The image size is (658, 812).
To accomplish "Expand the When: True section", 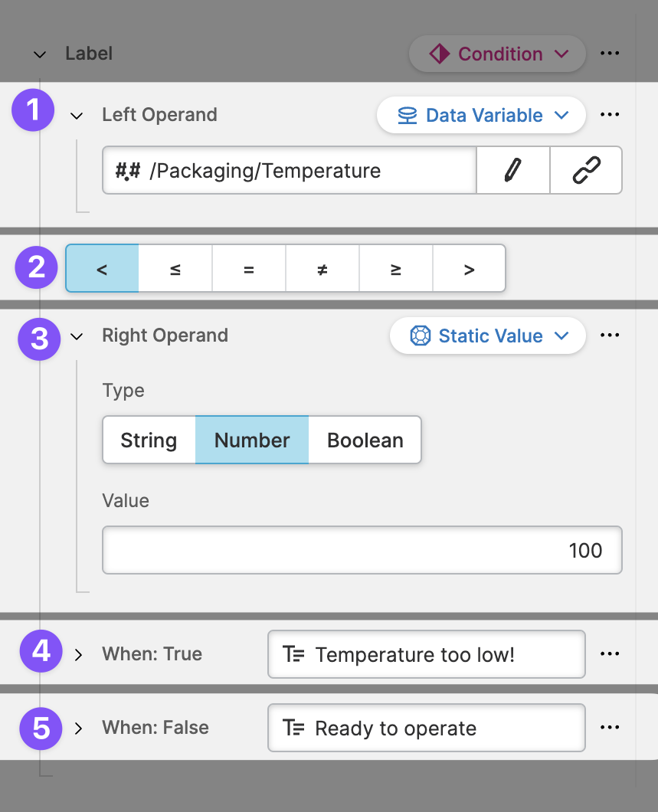I will (x=78, y=655).
